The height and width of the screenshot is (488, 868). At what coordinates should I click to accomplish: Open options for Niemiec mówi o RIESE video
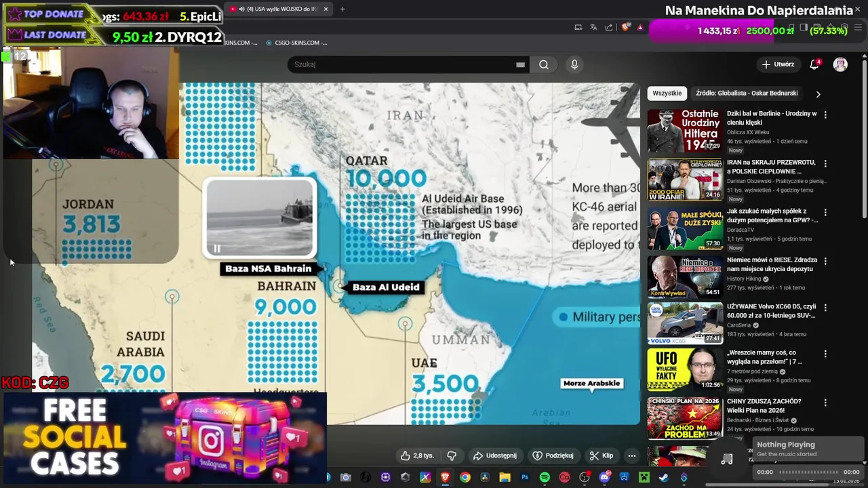pos(825,261)
